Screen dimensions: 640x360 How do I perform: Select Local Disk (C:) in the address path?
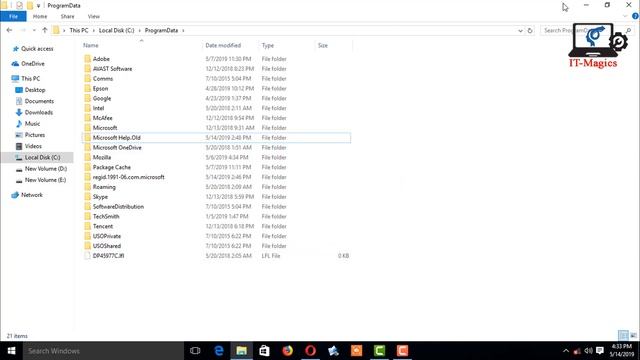coord(116,31)
